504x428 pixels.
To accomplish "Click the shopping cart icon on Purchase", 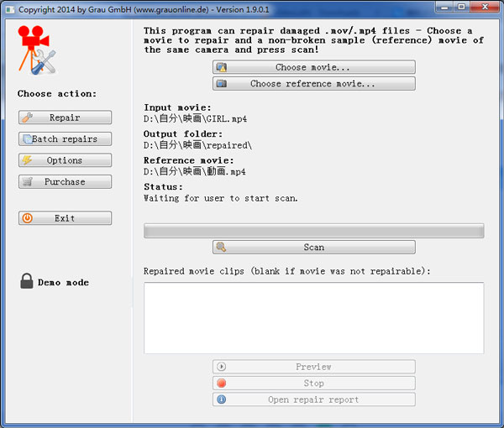I will pyautogui.click(x=28, y=182).
